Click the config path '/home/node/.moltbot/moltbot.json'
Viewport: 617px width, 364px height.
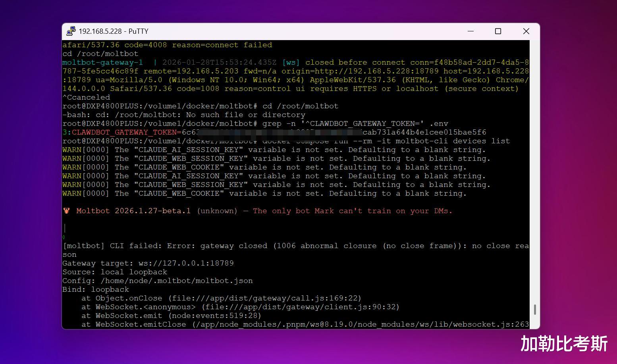coord(177,281)
